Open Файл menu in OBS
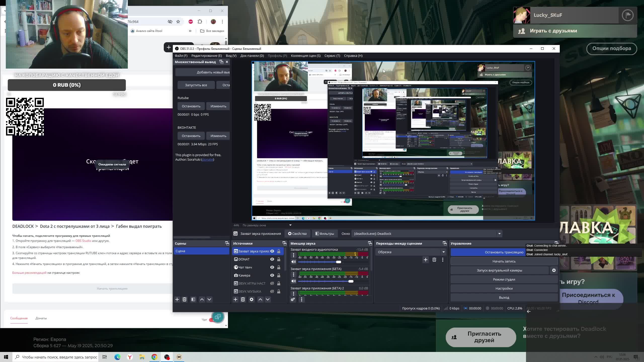 point(181,56)
